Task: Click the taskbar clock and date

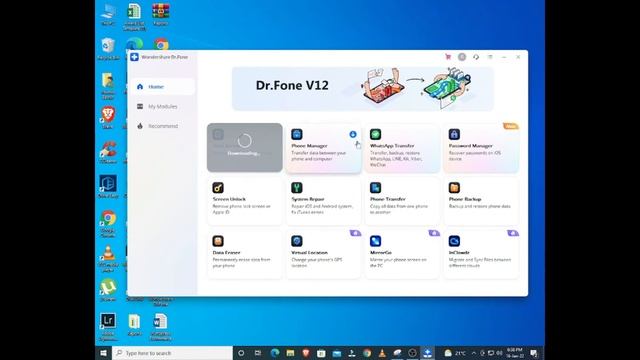Action: coord(515,353)
